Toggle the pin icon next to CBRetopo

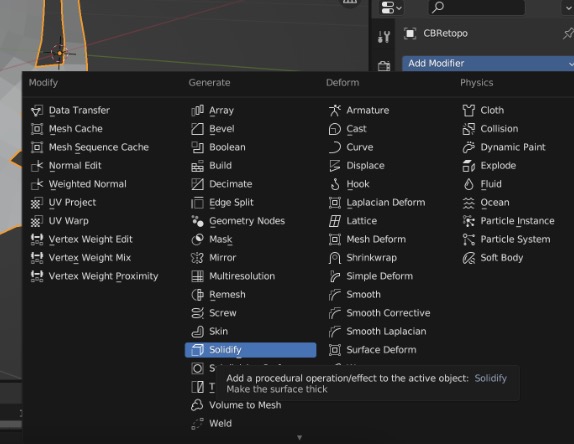coord(568,33)
